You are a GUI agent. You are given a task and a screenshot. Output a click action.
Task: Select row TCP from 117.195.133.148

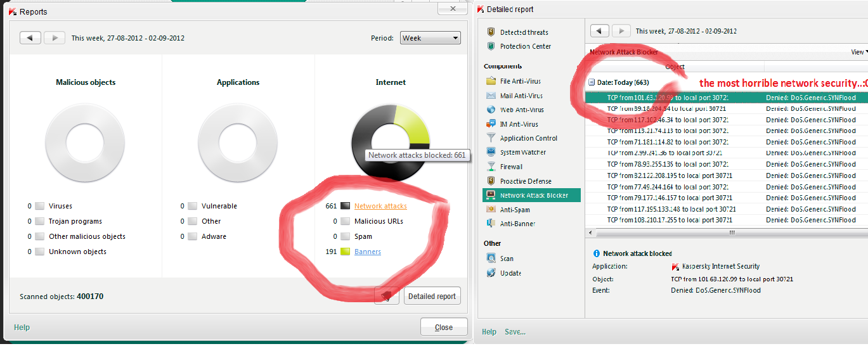(727, 209)
